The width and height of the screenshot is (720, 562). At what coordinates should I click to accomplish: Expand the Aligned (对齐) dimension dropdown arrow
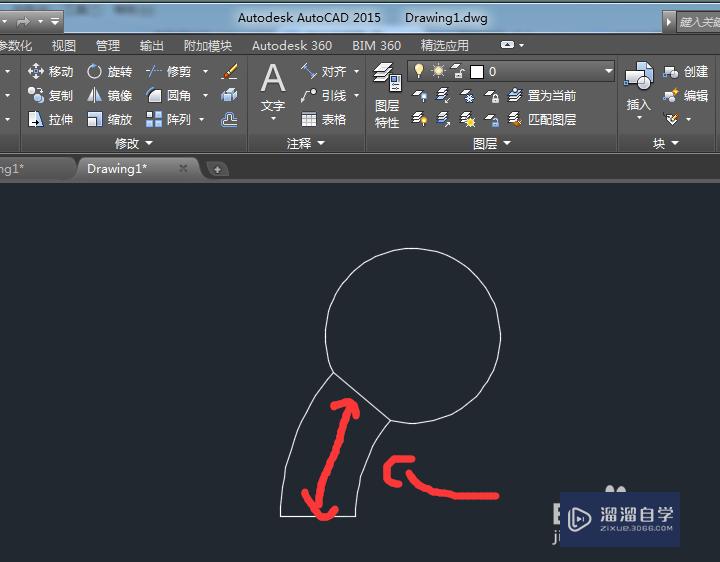tap(356, 71)
